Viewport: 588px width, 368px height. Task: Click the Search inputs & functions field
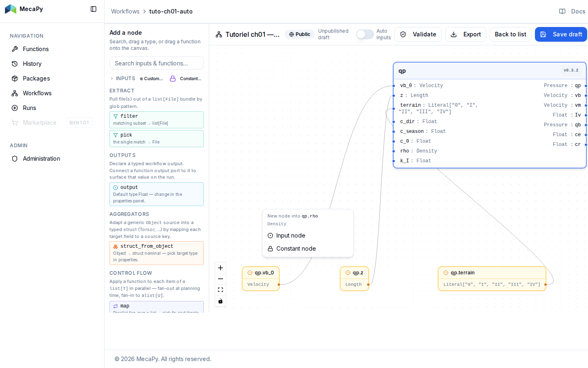[156, 63]
